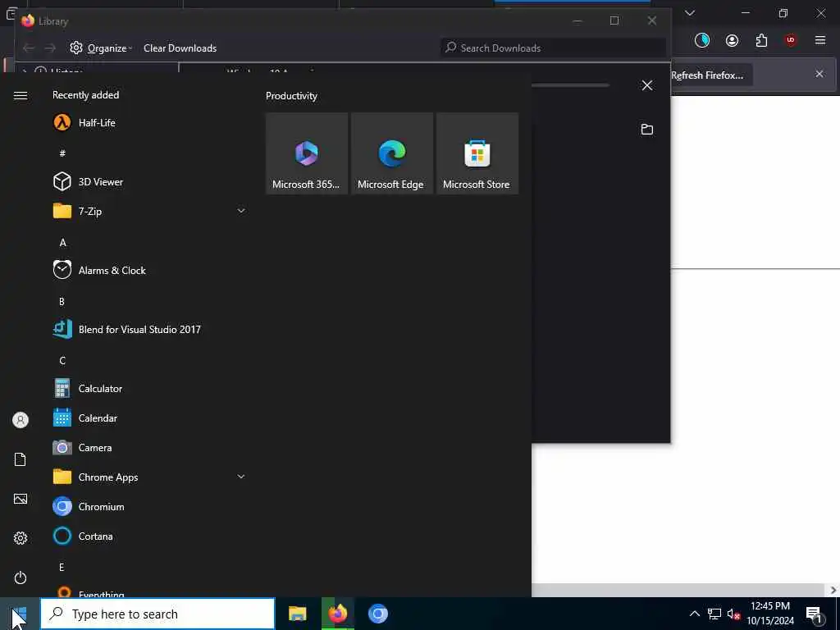Launch Chromium from the app list
Image resolution: width=840 pixels, height=630 pixels.
(x=148, y=506)
